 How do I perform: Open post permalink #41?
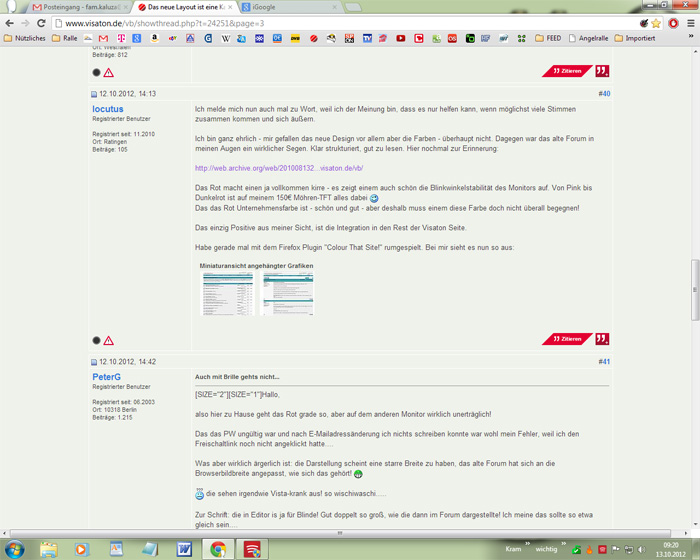coord(604,362)
